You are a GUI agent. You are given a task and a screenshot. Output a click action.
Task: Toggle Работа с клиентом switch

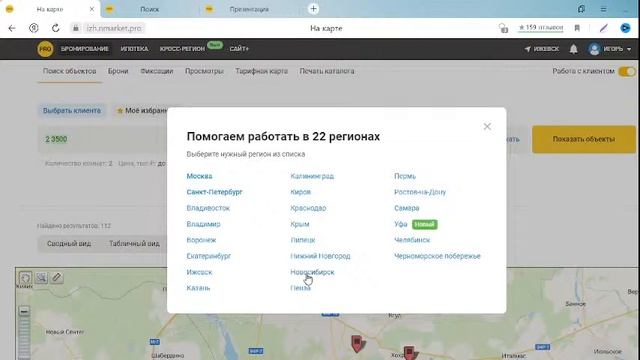click(x=627, y=71)
